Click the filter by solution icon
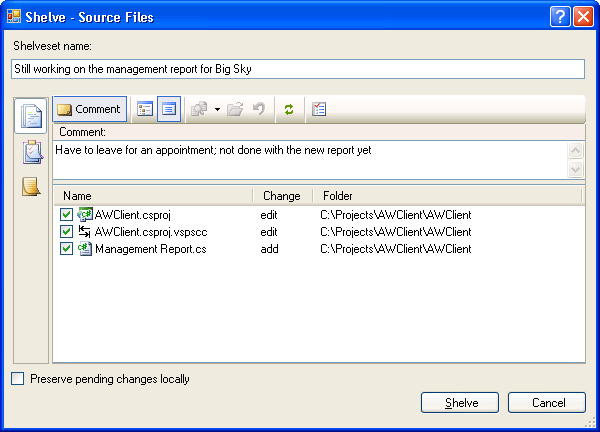 pos(319,109)
